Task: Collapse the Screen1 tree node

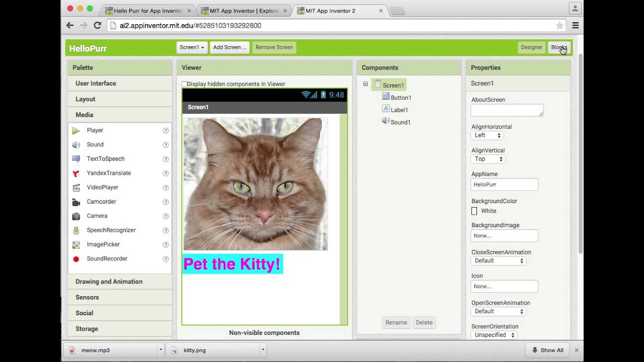Action: click(x=365, y=84)
